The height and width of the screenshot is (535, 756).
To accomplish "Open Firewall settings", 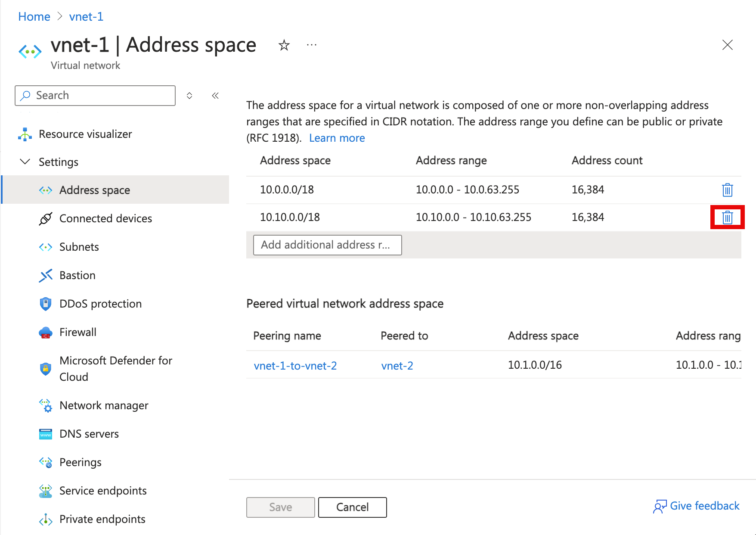I will (x=78, y=332).
